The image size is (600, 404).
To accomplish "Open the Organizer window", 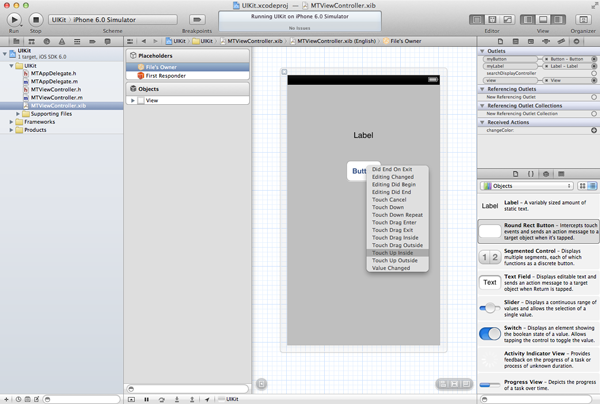I will pos(583,20).
